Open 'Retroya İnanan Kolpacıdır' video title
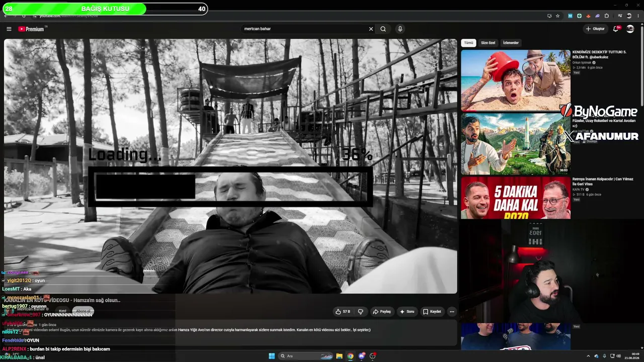 pyautogui.click(x=603, y=182)
